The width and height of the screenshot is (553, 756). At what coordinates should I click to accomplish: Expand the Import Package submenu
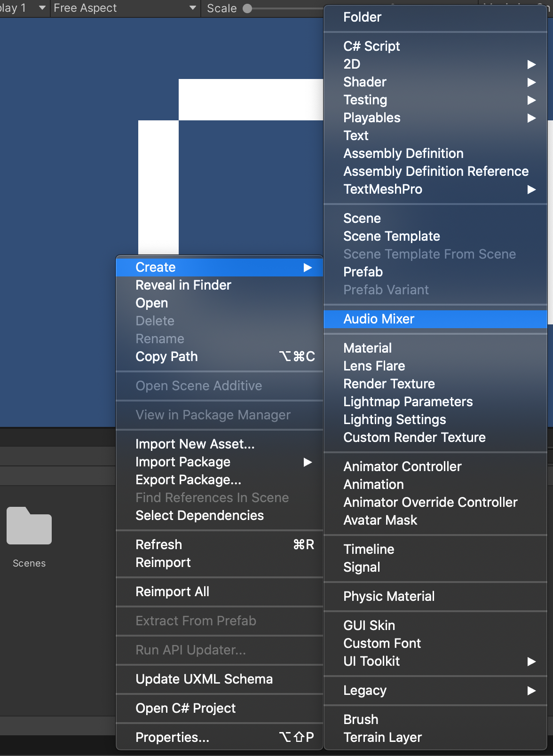coord(219,462)
